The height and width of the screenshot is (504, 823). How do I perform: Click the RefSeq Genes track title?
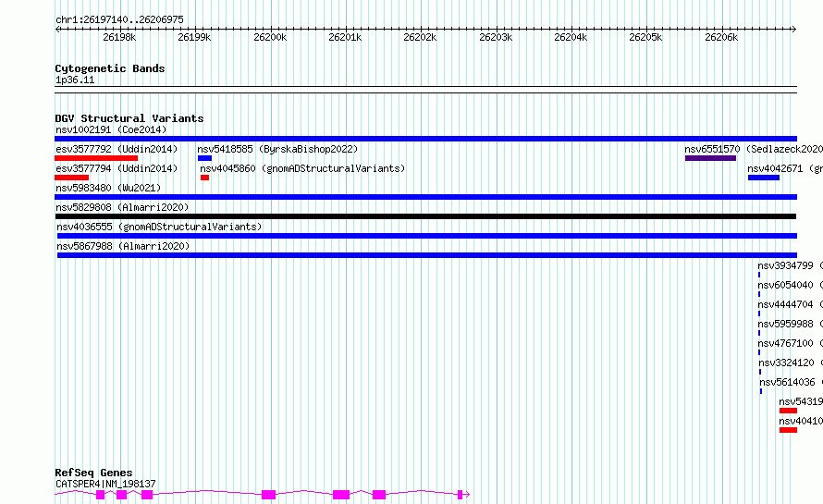[93, 473]
